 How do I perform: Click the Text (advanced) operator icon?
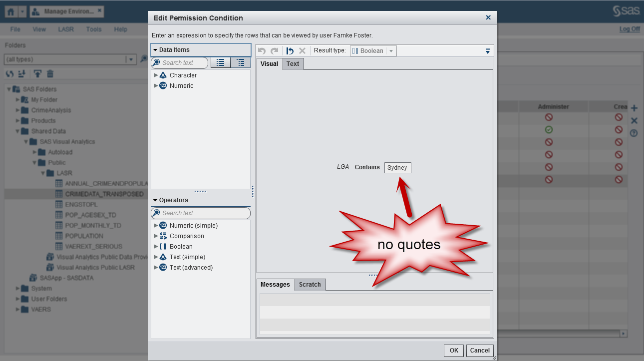point(163,267)
